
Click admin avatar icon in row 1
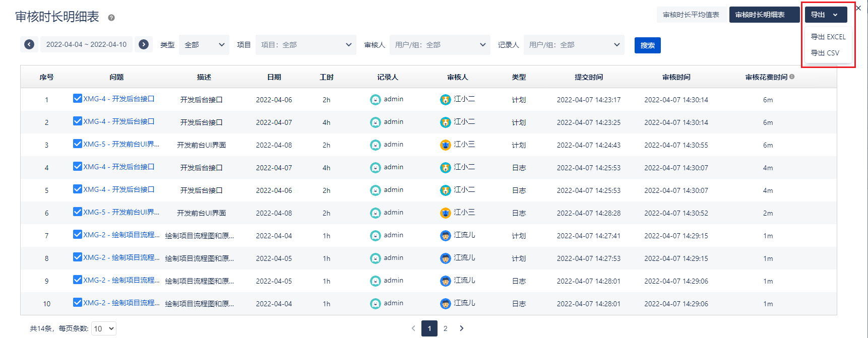point(375,100)
